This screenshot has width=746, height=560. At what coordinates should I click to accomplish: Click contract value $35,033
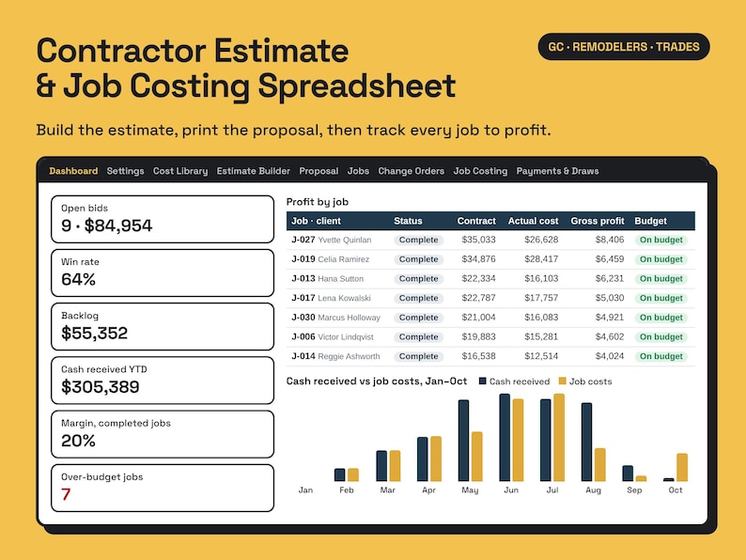(478, 240)
